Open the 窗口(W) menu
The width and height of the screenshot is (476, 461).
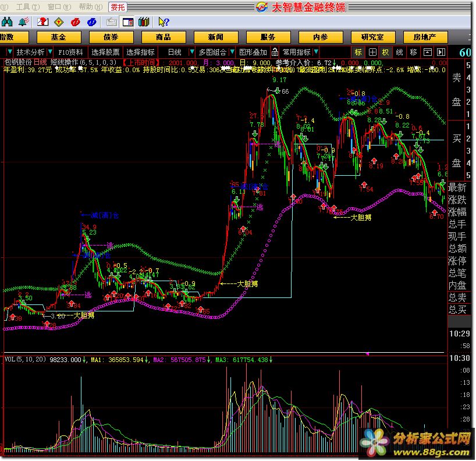pos(59,6)
